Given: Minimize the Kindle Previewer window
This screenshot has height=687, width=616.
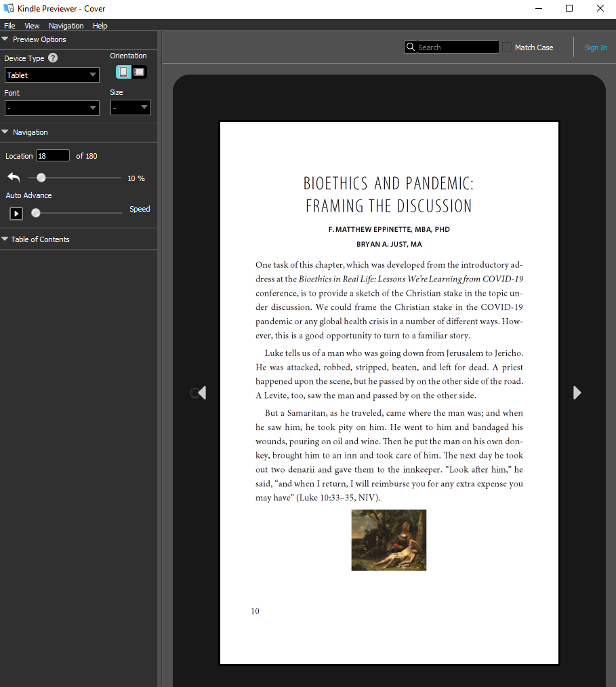Looking at the screenshot, I should point(539,8).
